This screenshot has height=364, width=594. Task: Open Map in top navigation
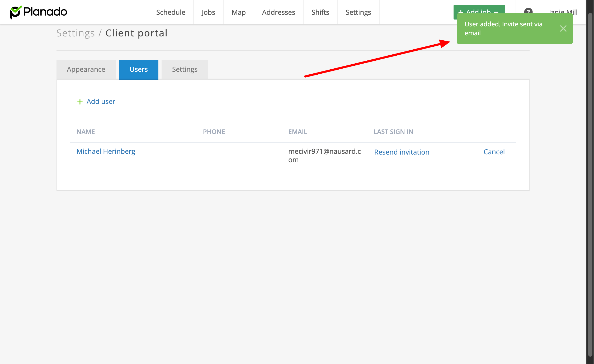click(238, 12)
